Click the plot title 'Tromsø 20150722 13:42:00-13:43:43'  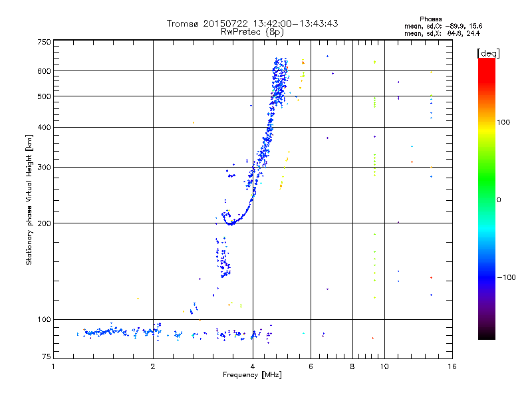click(252, 23)
